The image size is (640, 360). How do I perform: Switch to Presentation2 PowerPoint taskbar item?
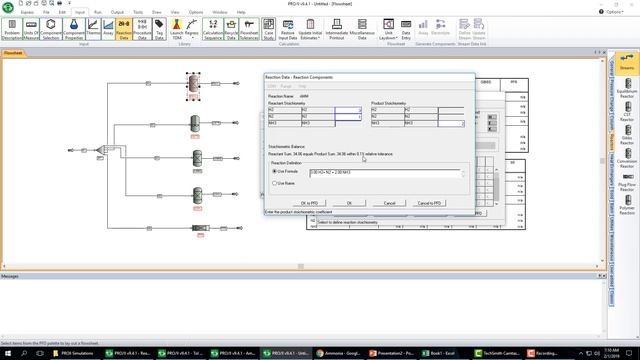392,353
